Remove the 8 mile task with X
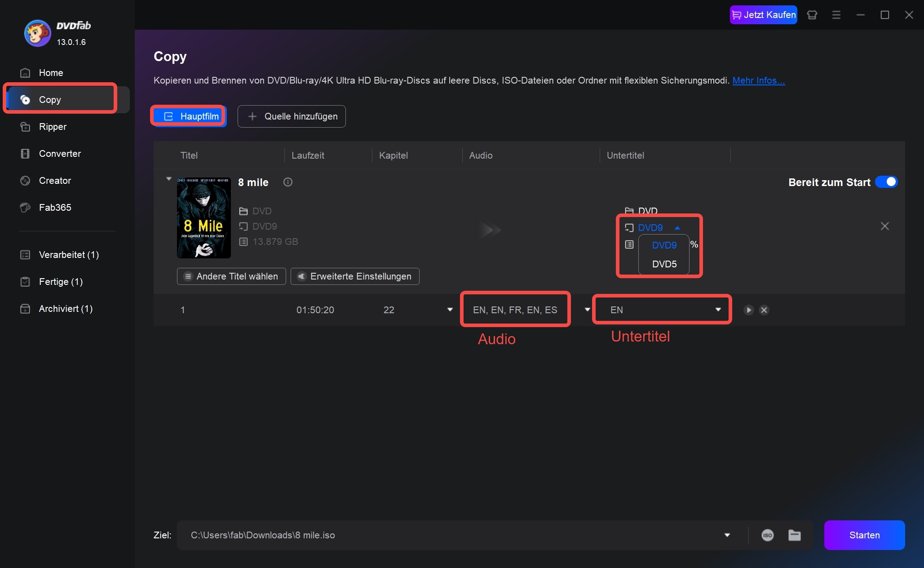924x568 pixels. coord(884,226)
